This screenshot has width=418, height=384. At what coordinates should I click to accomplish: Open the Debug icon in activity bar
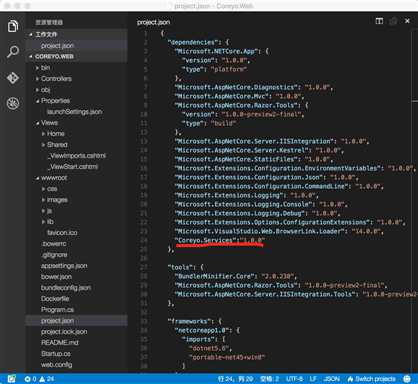(13, 103)
